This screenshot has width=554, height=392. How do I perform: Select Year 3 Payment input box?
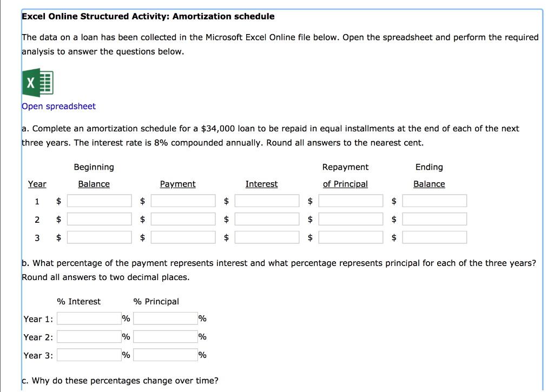pyautogui.click(x=183, y=237)
